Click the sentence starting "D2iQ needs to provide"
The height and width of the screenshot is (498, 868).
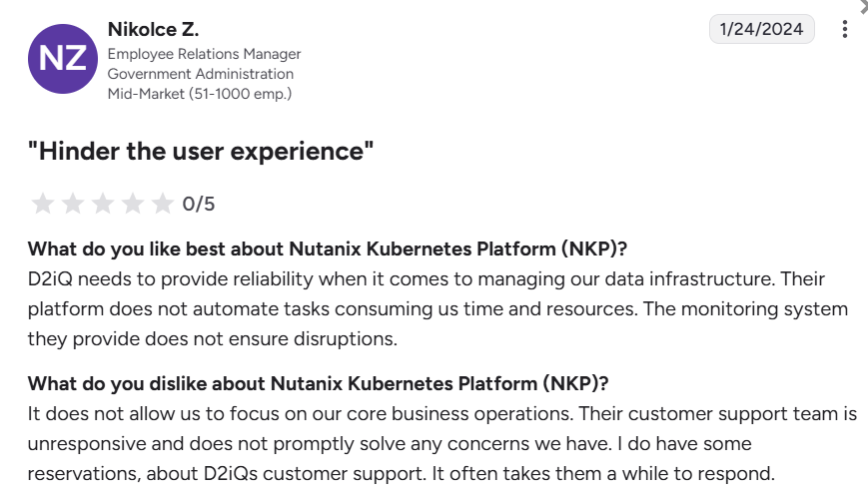[402, 278]
